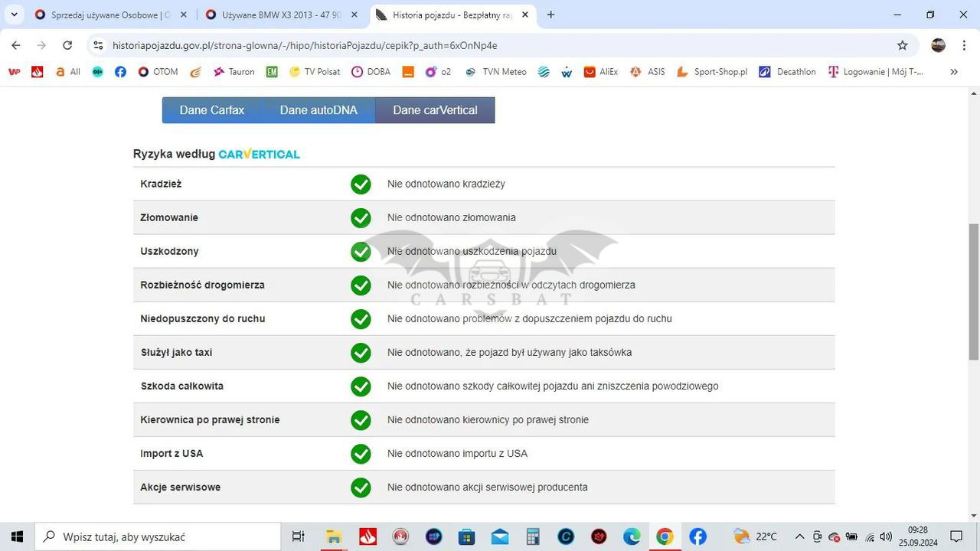The width and height of the screenshot is (980, 551).
Task: Expand the hidden bookmarks overflow chevron
Action: [x=953, y=72]
